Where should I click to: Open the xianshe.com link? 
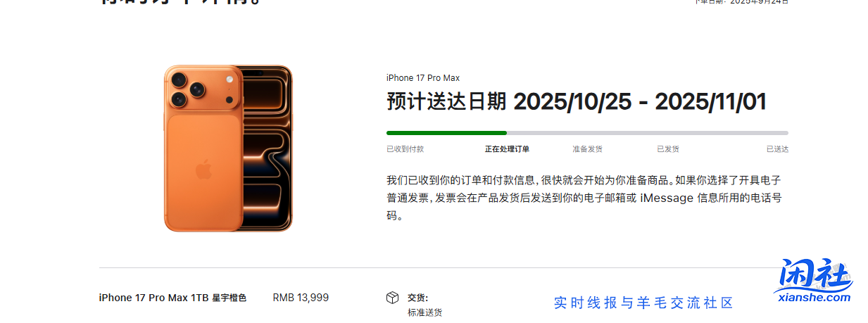(x=814, y=298)
